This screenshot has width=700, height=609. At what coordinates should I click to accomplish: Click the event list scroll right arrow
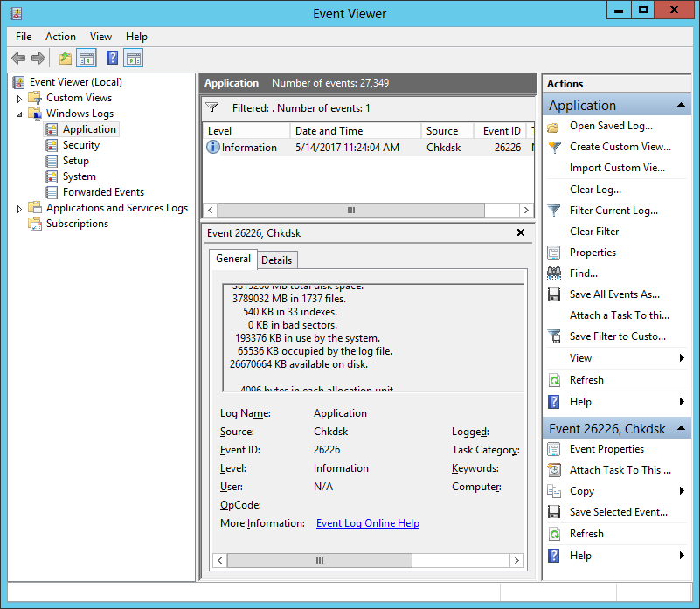pos(526,210)
